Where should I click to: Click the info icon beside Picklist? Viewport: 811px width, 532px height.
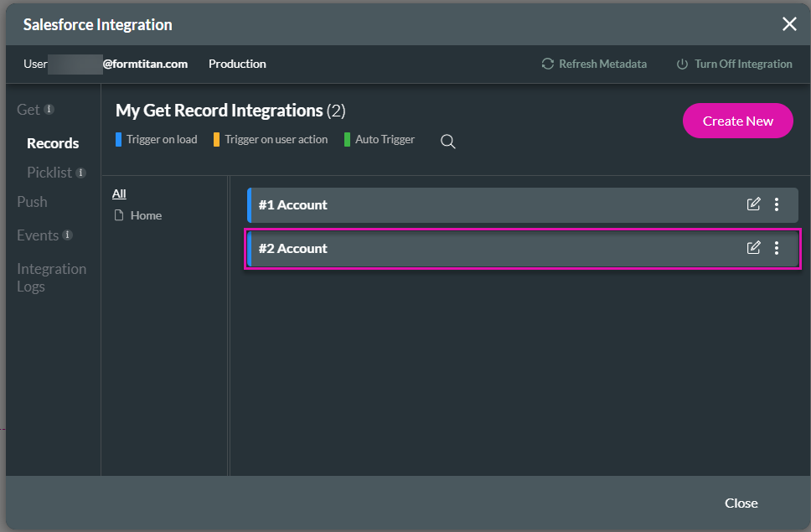coord(81,173)
